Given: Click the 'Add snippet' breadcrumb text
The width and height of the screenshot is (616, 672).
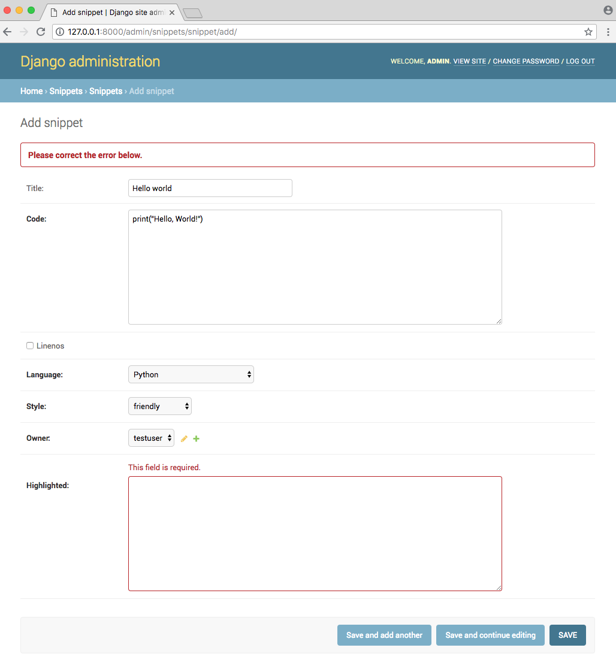Looking at the screenshot, I should (152, 91).
